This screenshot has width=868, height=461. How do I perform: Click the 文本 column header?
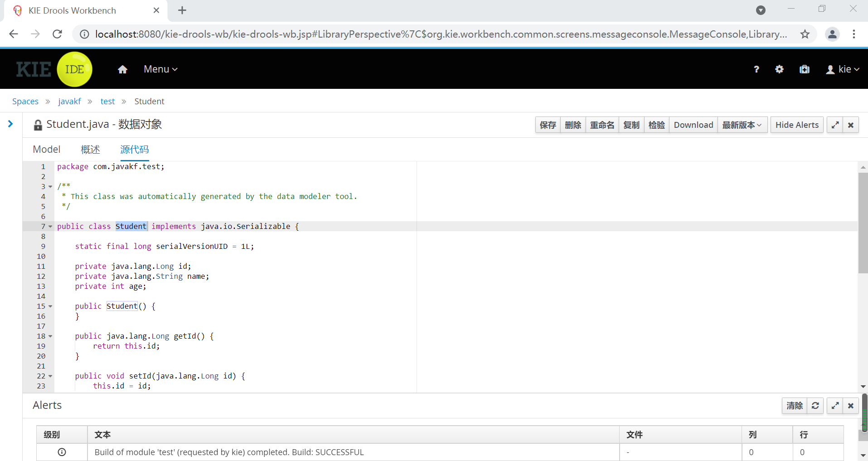tap(353, 435)
